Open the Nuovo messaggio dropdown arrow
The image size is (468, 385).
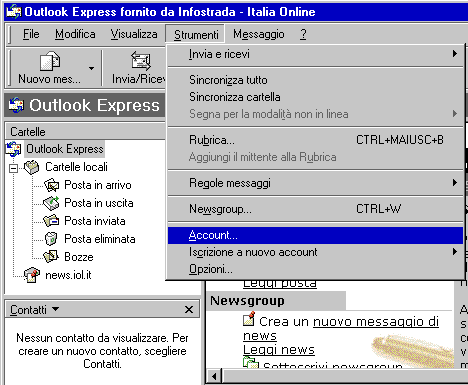pos(91,68)
